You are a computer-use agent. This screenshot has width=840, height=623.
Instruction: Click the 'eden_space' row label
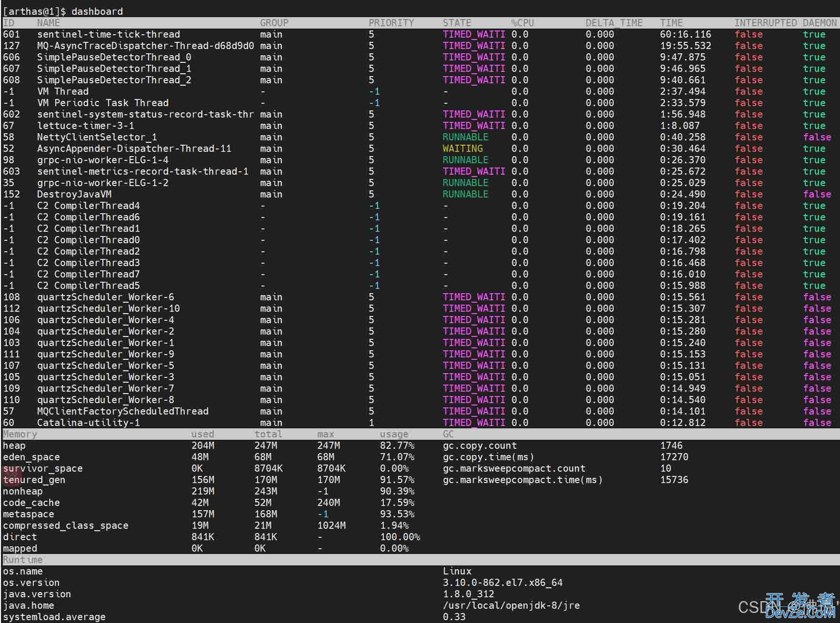[31, 457]
